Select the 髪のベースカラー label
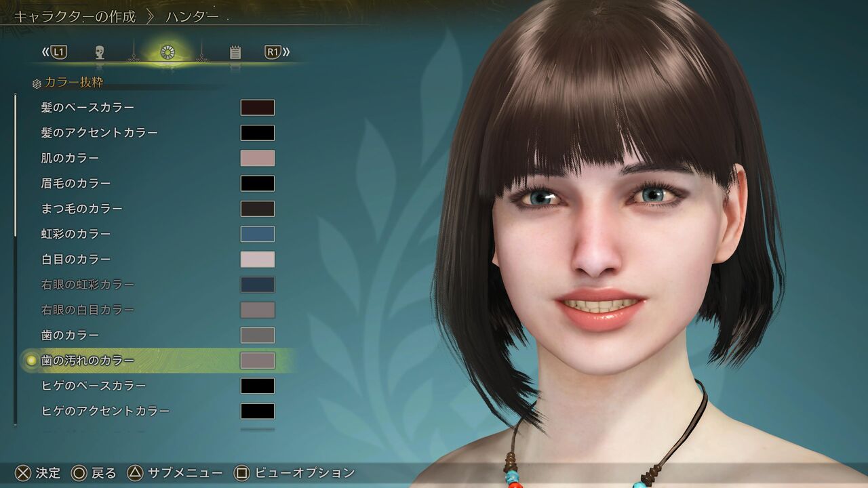The width and height of the screenshot is (868, 488). click(87, 107)
